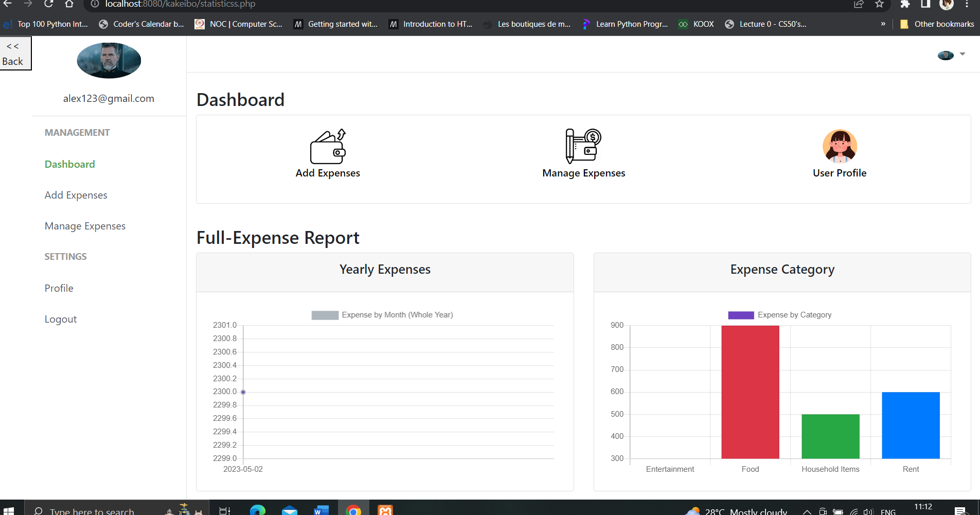This screenshot has height=515, width=980.
Task: Bookmark this page with the star icon
Action: point(879,4)
